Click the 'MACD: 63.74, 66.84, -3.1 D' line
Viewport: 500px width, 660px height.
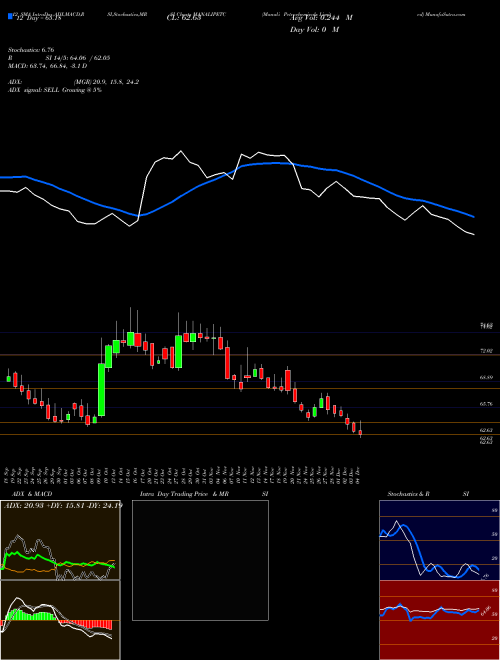pyautogui.click(x=48, y=66)
